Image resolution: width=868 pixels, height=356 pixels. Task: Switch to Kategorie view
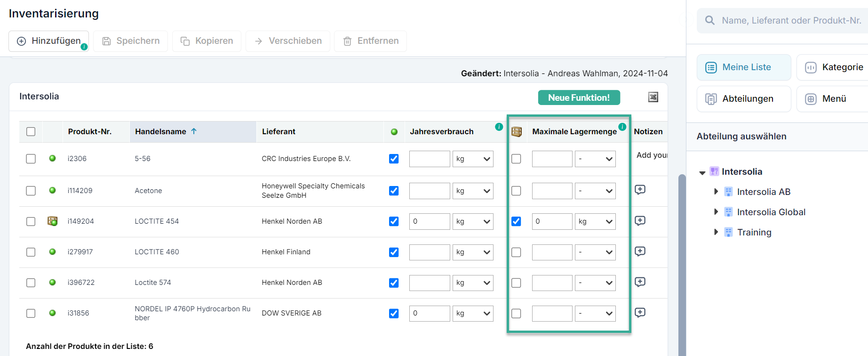(x=832, y=67)
